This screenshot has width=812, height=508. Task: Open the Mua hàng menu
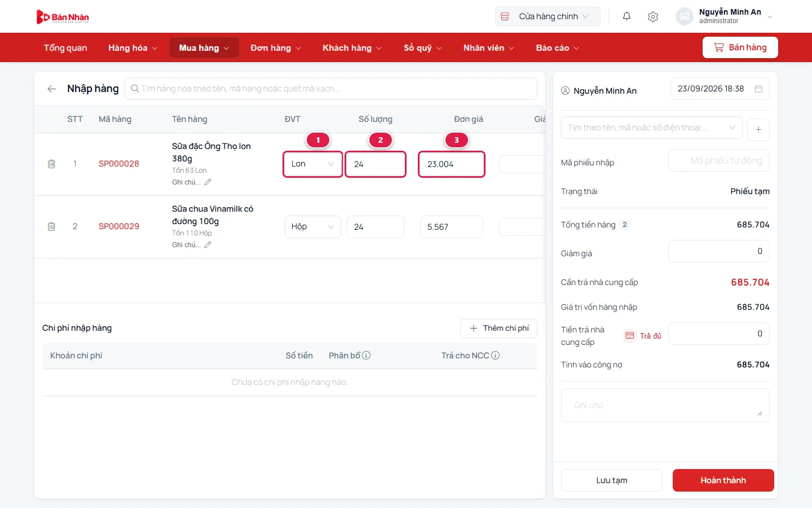click(x=204, y=48)
